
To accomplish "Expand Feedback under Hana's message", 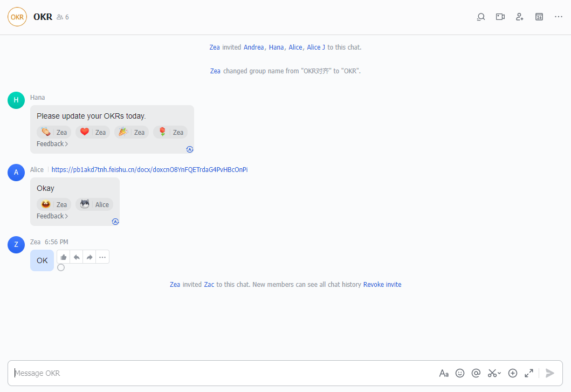I will (52, 143).
